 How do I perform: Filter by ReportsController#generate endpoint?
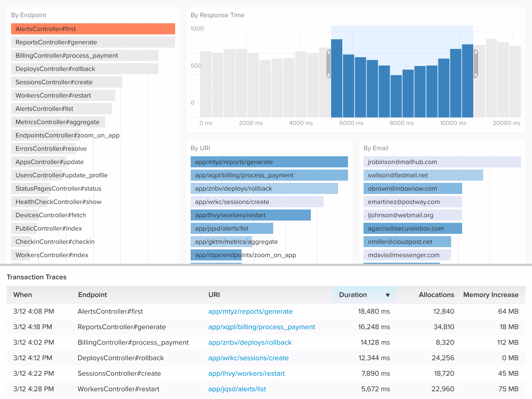(93, 42)
